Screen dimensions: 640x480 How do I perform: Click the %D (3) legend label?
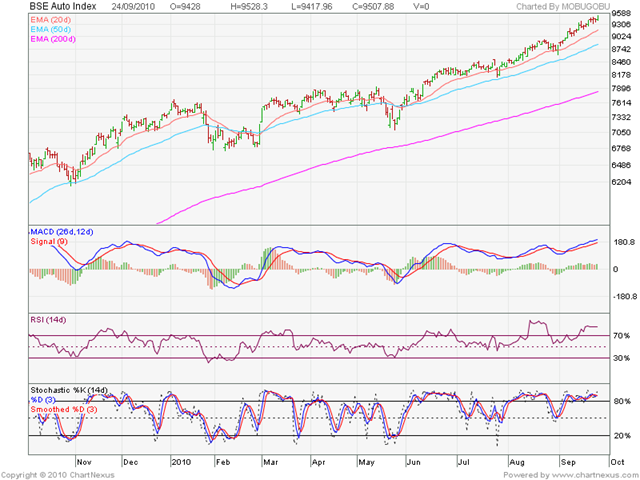tap(43, 400)
